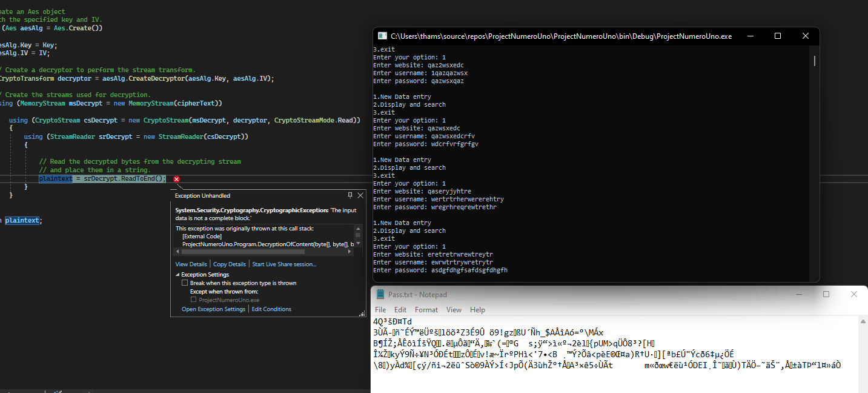Click console line 'Enter website: eretretrwrewtreytr'
The width and height of the screenshot is (868, 393).
[x=433, y=254]
